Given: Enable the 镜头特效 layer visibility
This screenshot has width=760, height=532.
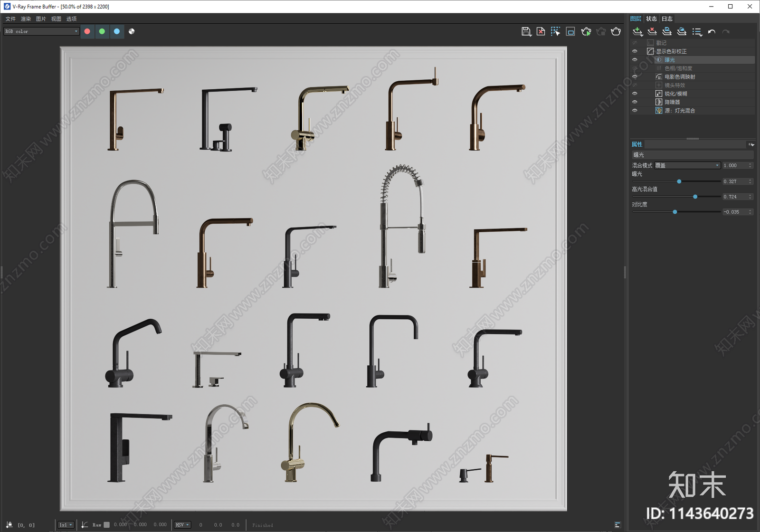Looking at the screenshot, I should pyautogui.click(x=635, y=85).
